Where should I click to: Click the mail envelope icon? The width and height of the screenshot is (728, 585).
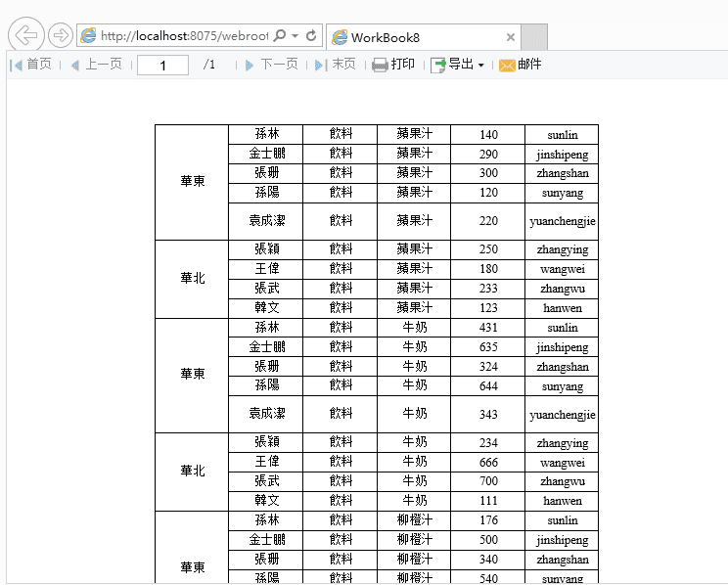(507, 66)
